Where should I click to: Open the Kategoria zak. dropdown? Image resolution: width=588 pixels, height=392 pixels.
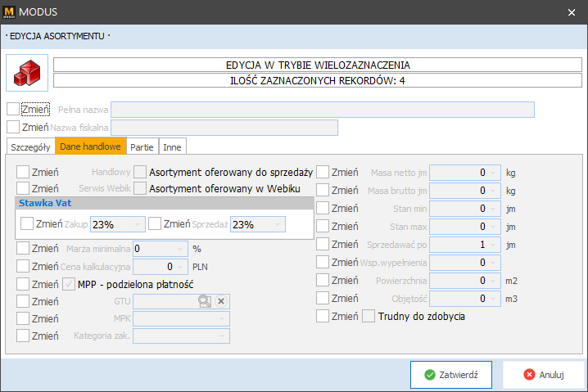[221, 336]
